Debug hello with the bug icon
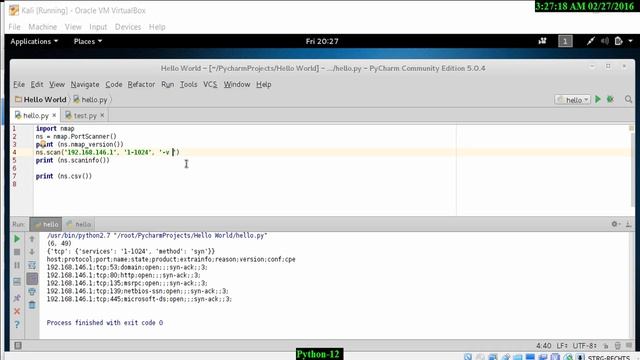The image size is (640, 360). [x=610, y=99]
